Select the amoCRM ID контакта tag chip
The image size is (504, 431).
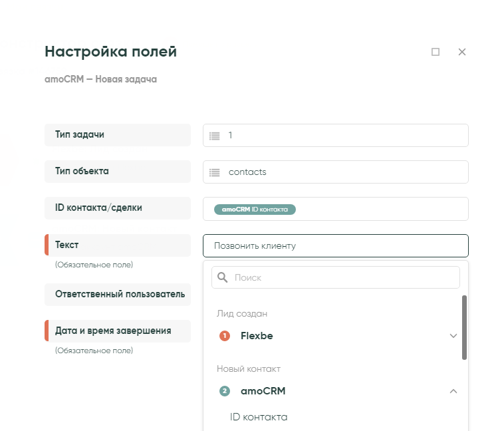255,209
